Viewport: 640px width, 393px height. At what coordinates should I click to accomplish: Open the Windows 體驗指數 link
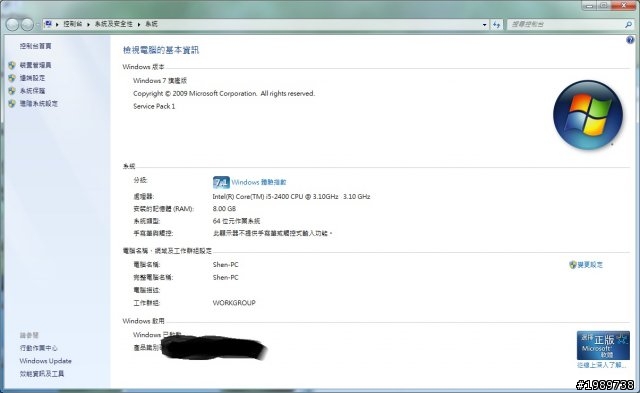[259, 182]
